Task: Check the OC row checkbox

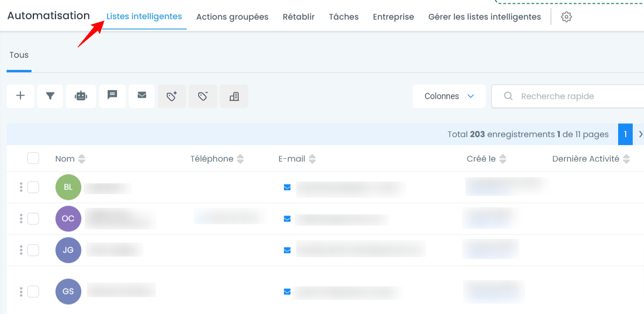Action: [33, 219]
